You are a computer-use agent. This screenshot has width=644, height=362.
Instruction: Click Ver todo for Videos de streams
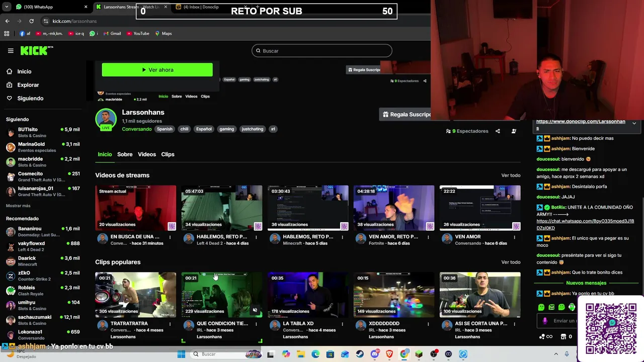(x=511, y=175)
